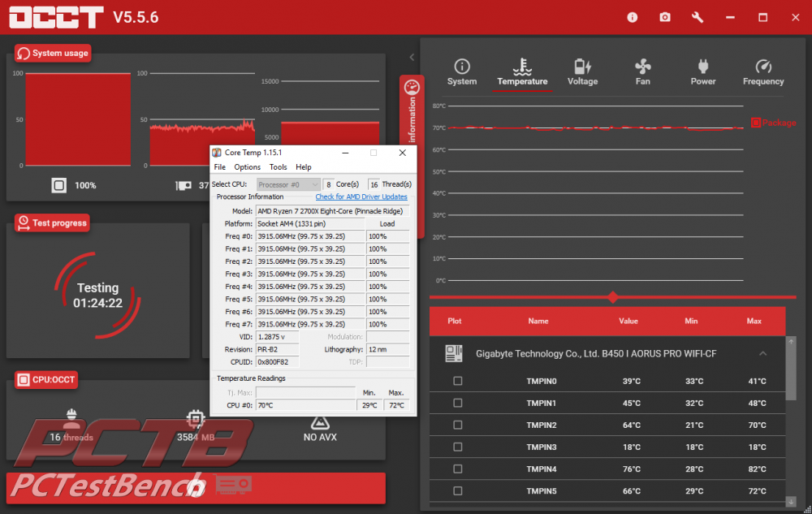Click the sensor table scrollbar down arrow

click(791, 502)
